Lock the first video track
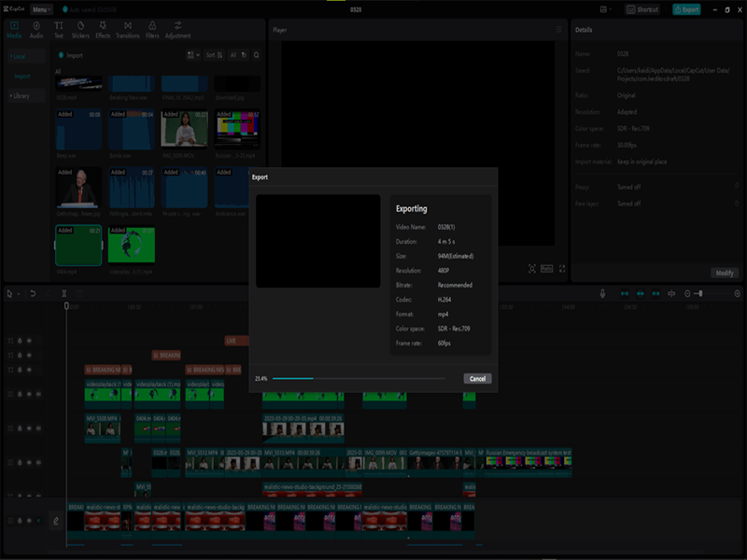The height and width of the screenshot is (560, 747). [x=19, y=394]
